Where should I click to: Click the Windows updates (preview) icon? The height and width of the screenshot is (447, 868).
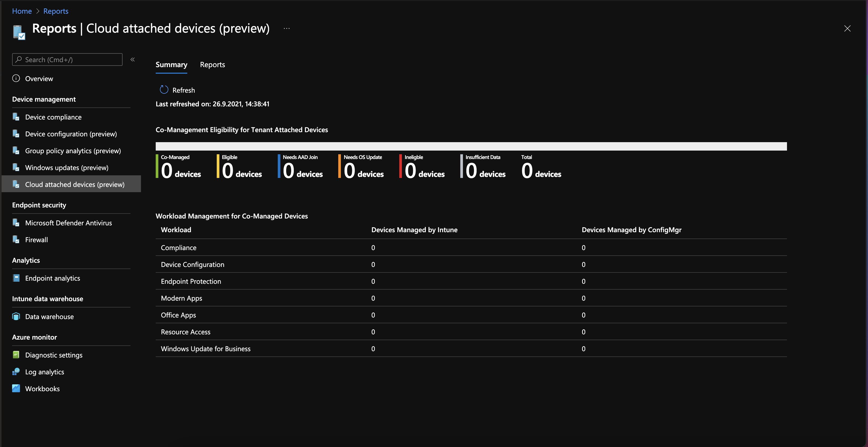[x=16, y=167]
